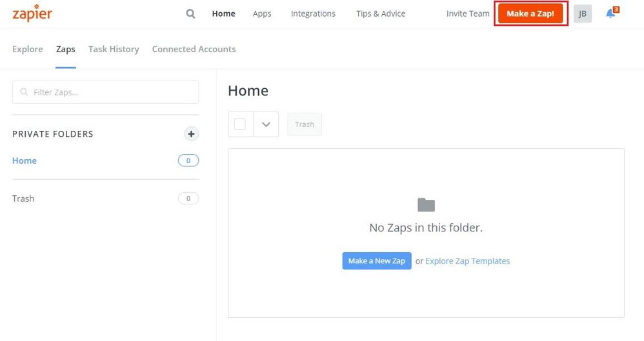The height and width of the screenshot is (341, 644).
Task: Click the Filter Zaps search field
Action: point(106,92)
